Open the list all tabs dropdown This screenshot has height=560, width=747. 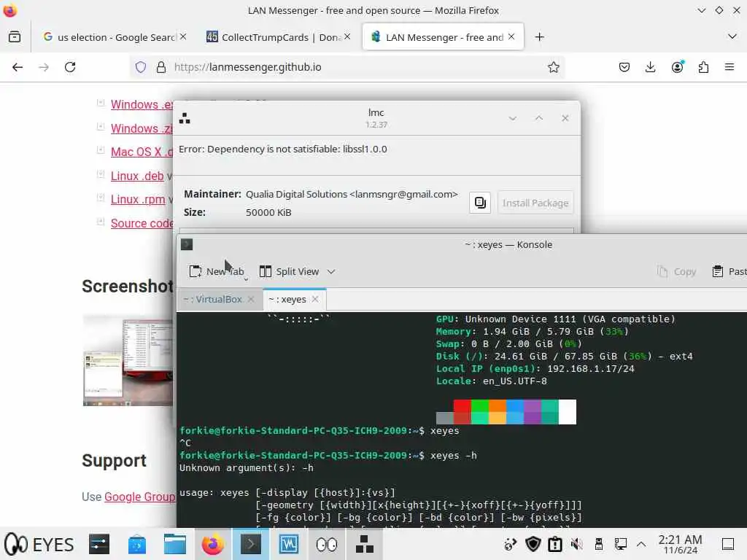click(732, 36)
